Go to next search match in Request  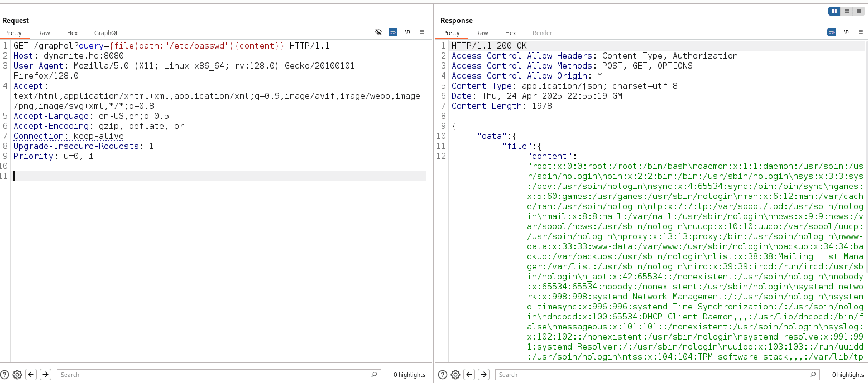46,375
